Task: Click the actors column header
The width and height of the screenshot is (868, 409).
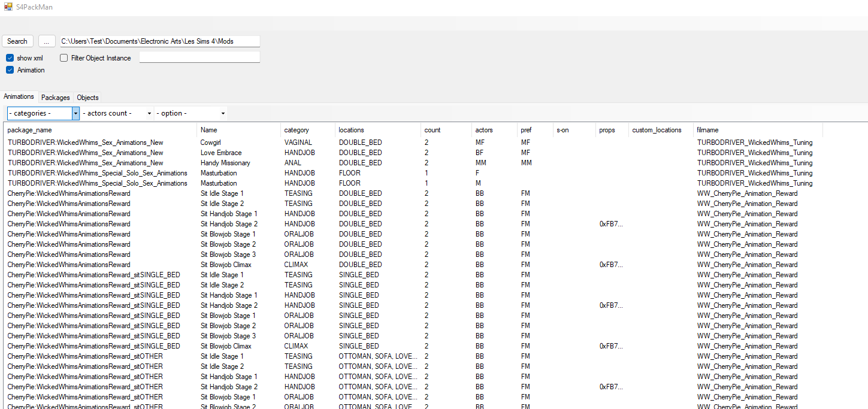Action: [x=494, y=130]
